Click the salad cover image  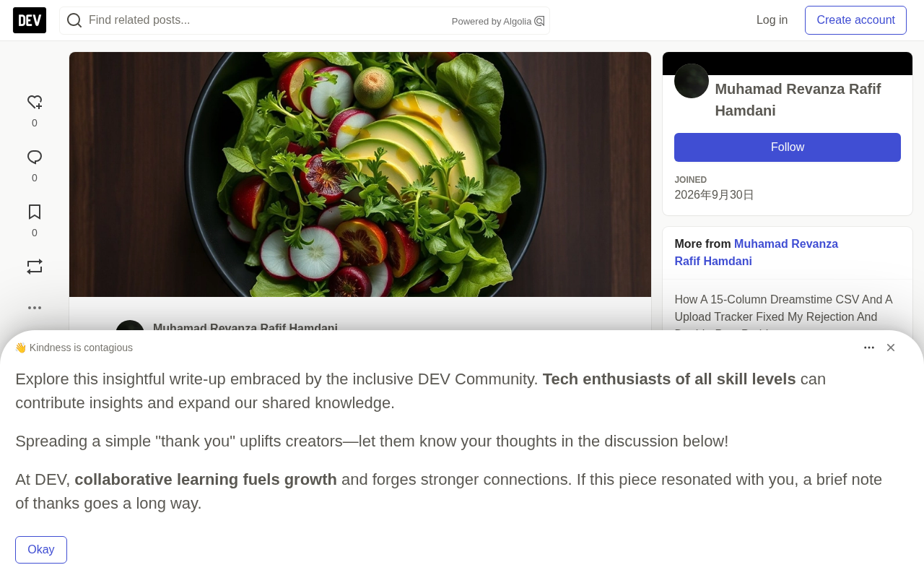[360, 174]
